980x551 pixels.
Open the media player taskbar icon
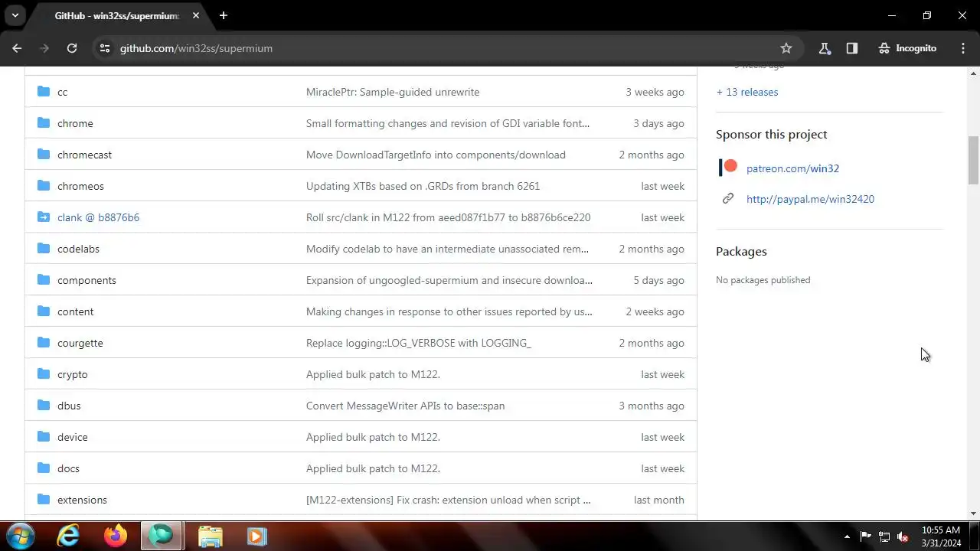[x=257, y=536]
